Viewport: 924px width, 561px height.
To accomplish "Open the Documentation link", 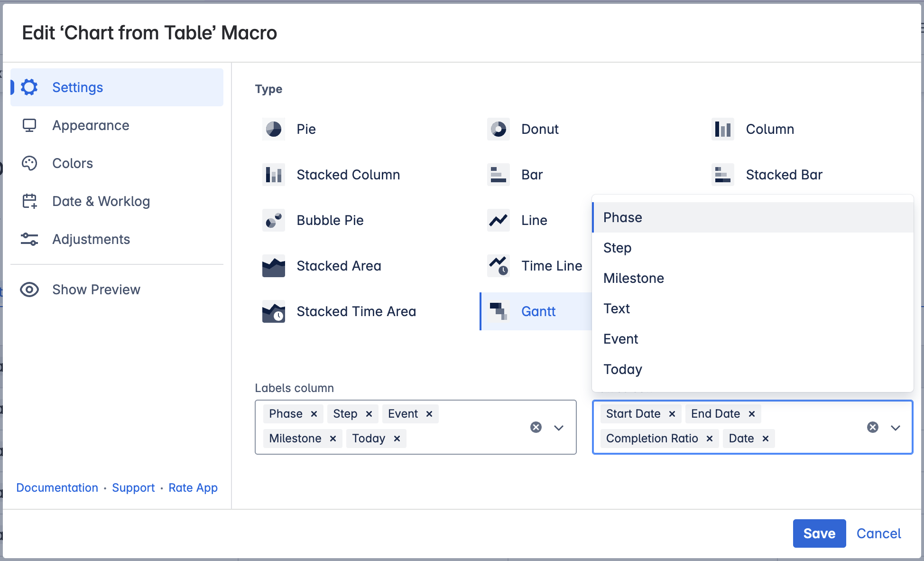I will pyautogui.click(x=57, y=488).
